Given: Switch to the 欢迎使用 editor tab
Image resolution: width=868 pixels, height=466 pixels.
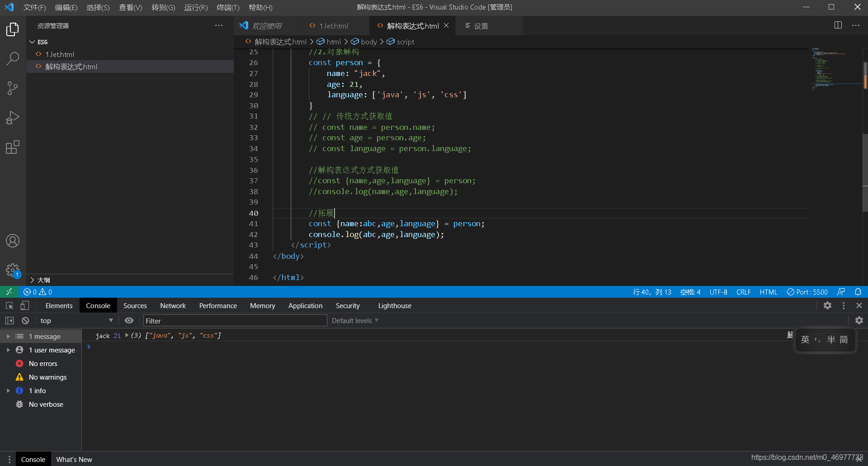Looking at the screenshot, I should 267,26.
